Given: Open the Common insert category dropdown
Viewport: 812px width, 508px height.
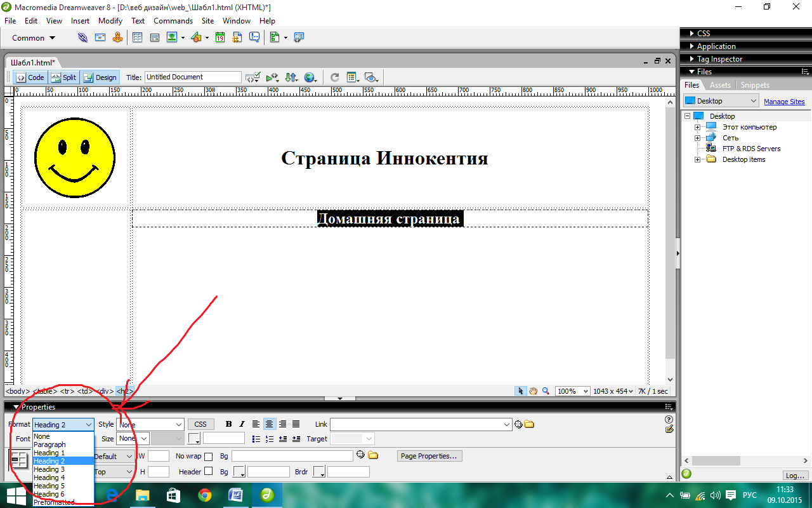Looking at the screenshot, I should [x=34, y=38].
